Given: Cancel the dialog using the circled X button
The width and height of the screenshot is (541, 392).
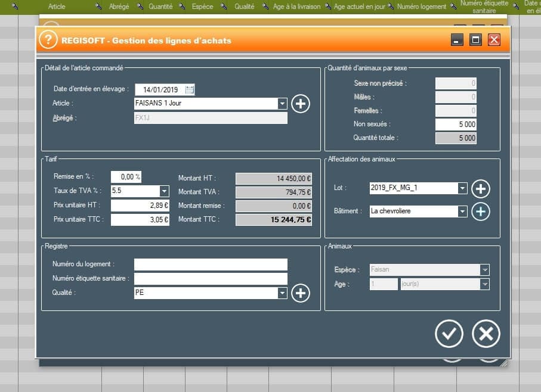Looking at the screenshot, I should click(486, 334).
